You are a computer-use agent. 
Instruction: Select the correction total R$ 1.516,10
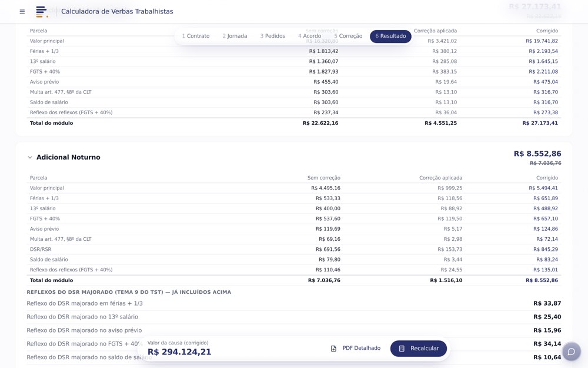coord(446,280)
